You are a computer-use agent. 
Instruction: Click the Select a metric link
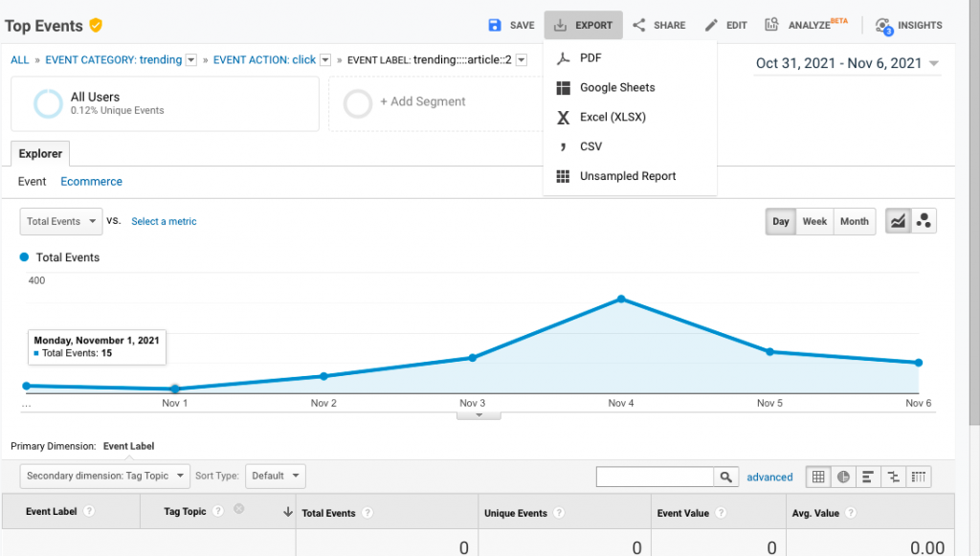point(163,221)
